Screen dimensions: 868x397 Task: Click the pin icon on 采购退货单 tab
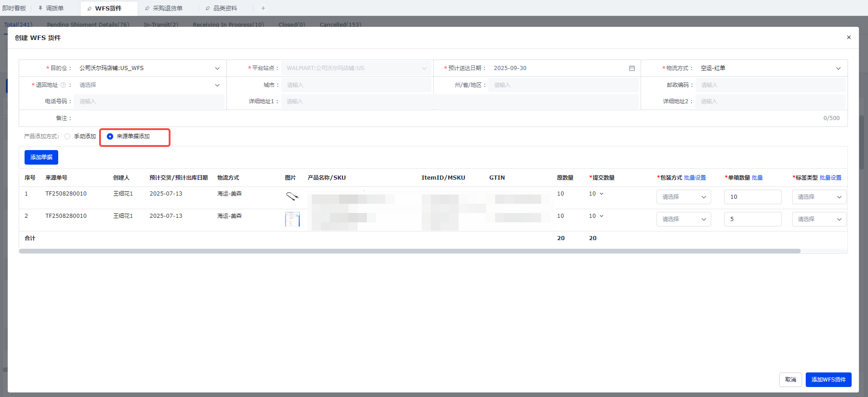147,8
